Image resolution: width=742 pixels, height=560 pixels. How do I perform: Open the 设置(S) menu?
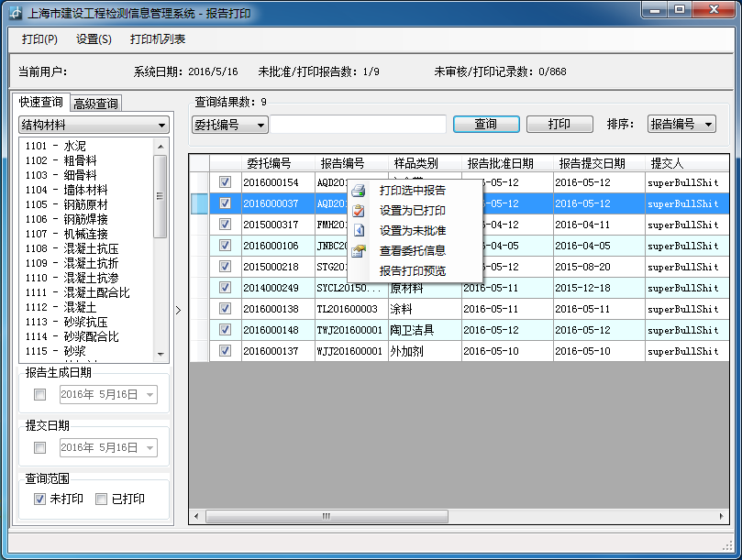[x=94, y=39]
